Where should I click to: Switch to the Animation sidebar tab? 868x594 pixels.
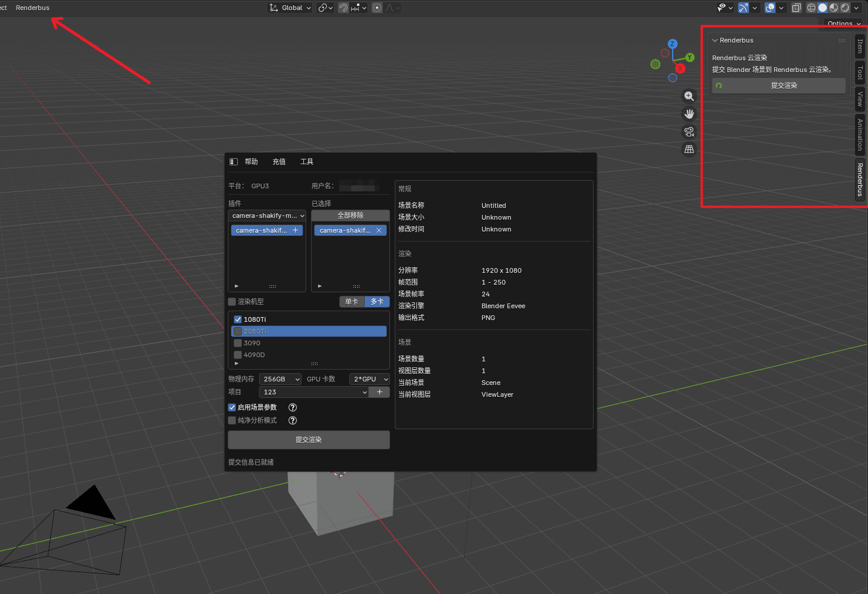[x=860, y=135]
